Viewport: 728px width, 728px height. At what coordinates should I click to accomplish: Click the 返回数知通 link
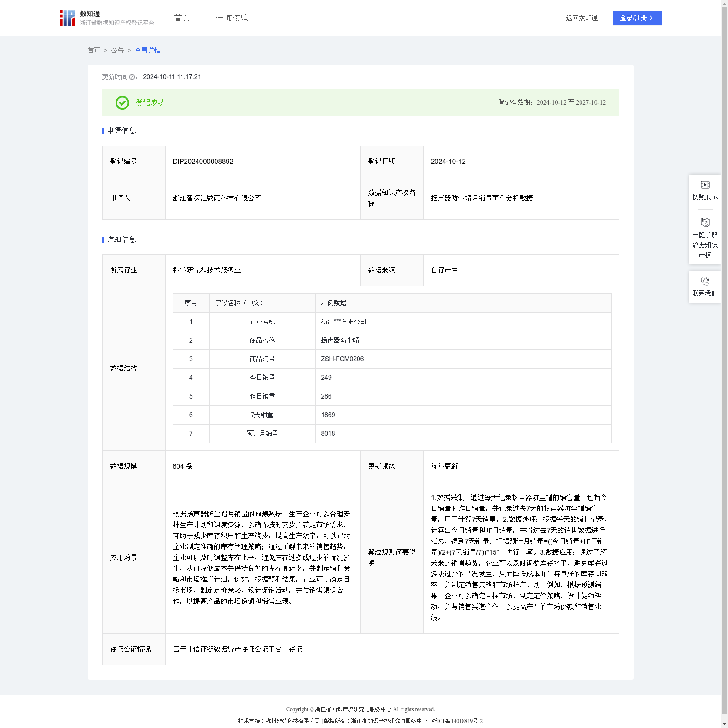click(x=581, y=18)
